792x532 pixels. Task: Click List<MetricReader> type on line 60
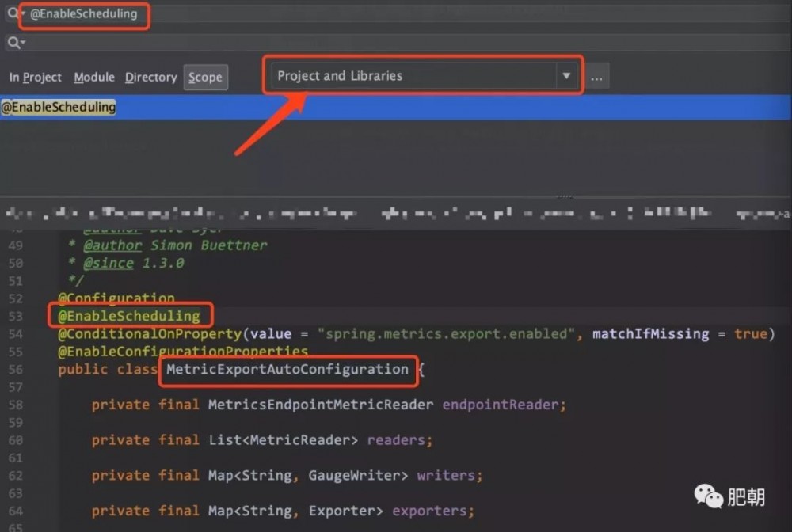[x=284, y=440]
